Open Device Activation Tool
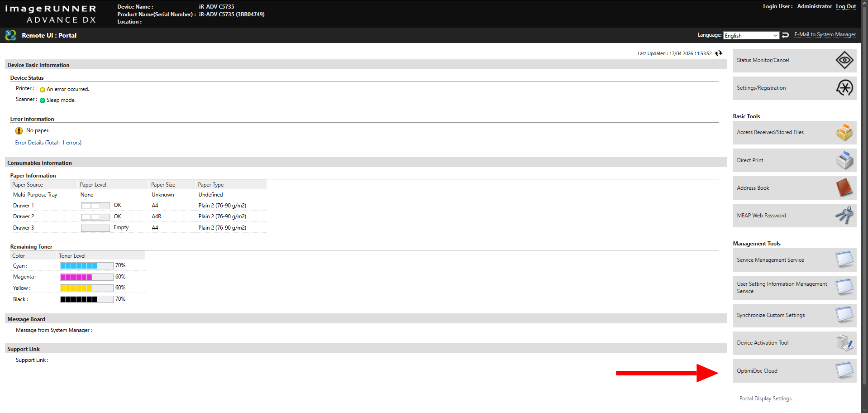868x413 pixels. point(795,343)
